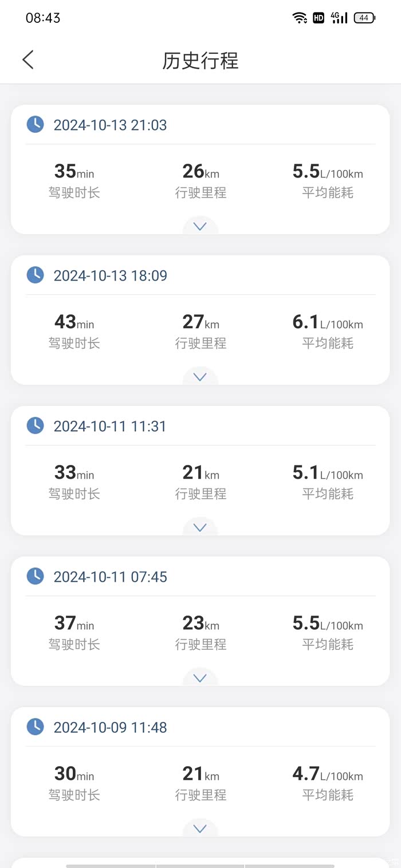Tap the 43 min driving duration
Screen dimensions: 401x868
pyautogui.click(x=74, y=322)
